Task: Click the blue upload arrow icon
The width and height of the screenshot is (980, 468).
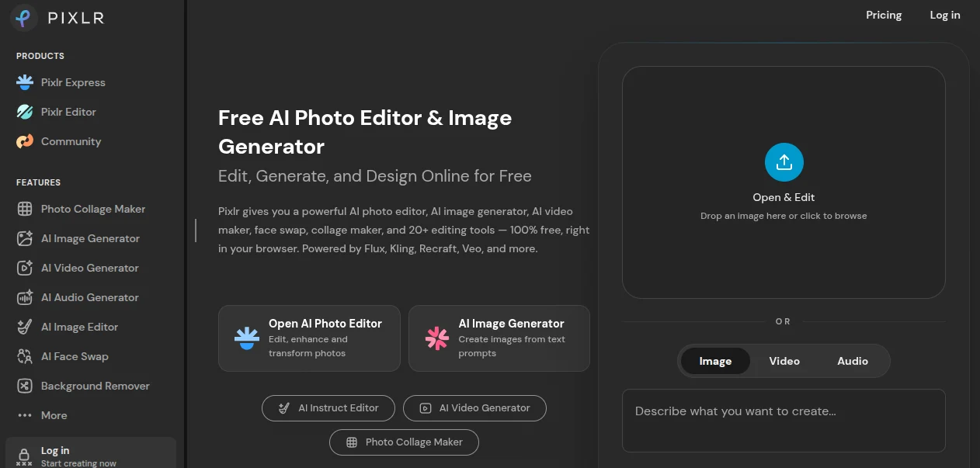Action: click(x=784, y=162)
